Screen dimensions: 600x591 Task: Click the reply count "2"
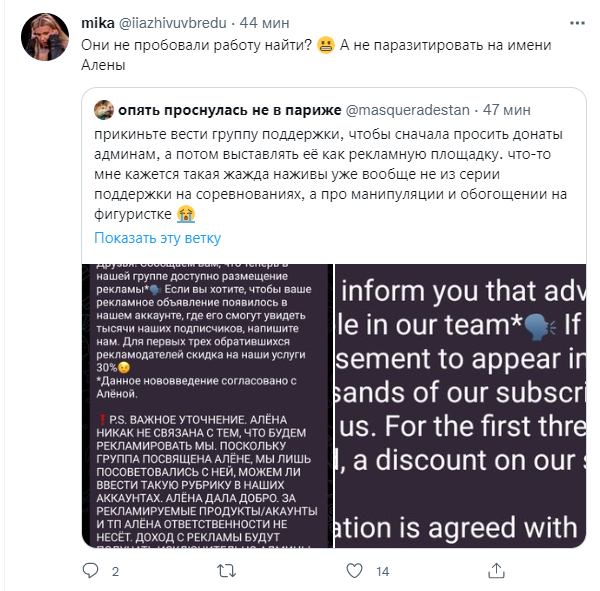[x=115, y=572]
